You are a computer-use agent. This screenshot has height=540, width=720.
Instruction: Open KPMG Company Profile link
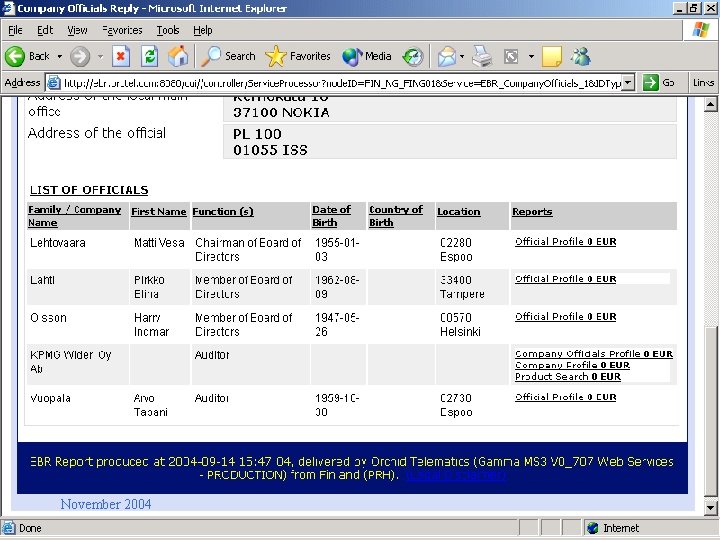click(x=572, y=365)
